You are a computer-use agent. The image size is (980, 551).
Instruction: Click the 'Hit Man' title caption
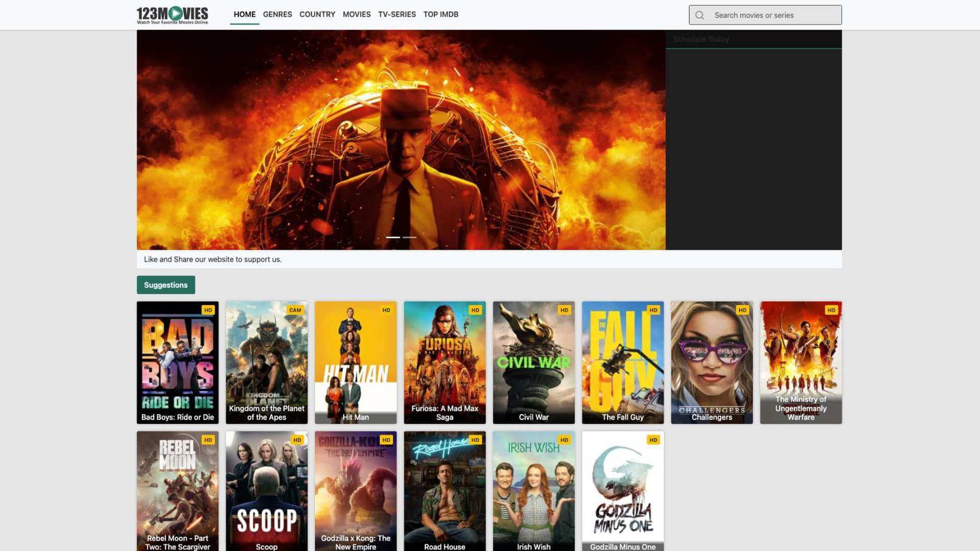pyautogui.click(x=355, y=417)
